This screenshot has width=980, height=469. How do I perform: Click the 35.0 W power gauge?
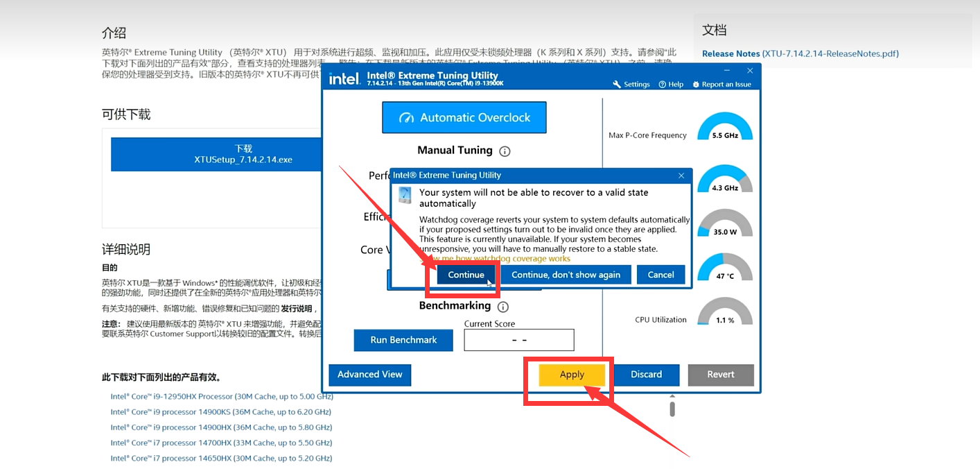(x=725, y=224)
